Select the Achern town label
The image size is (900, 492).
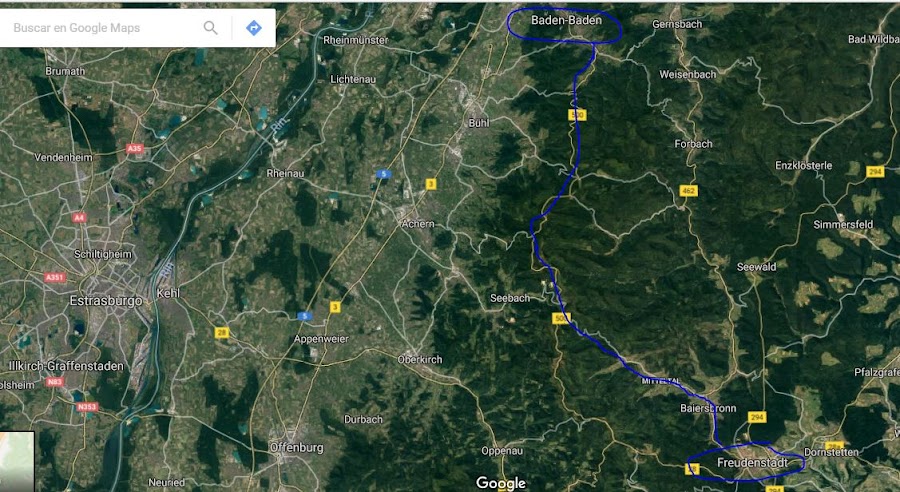coord(418,223)
